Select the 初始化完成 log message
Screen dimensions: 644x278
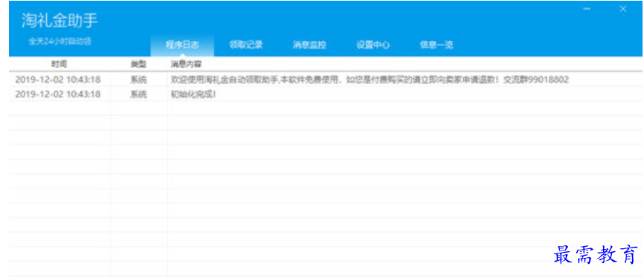click(x=193, y=94)
